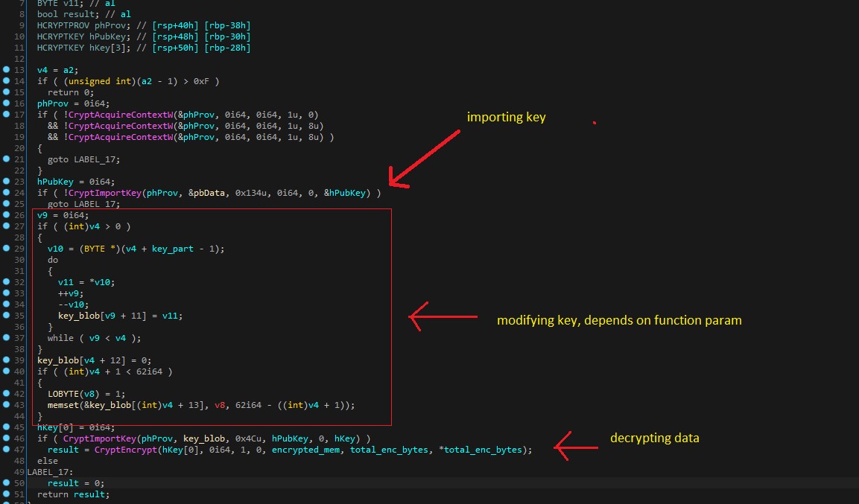The height and width of the screenshot is (504, 859).
Task: Toggle breakpoint dot beside line 24
Action: click(6, 193)
